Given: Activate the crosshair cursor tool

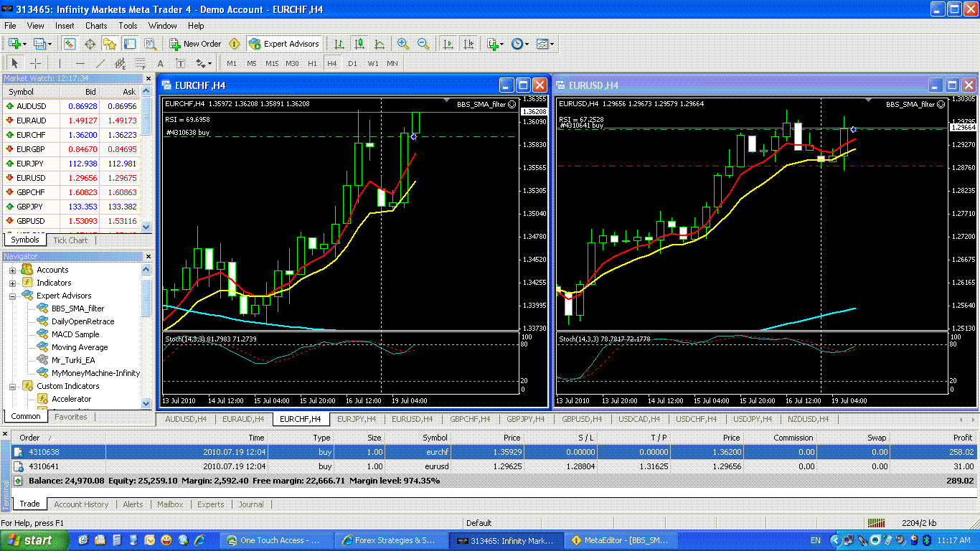Looking at the screenshot, I should pyautogui.click(x=35, y=63).
